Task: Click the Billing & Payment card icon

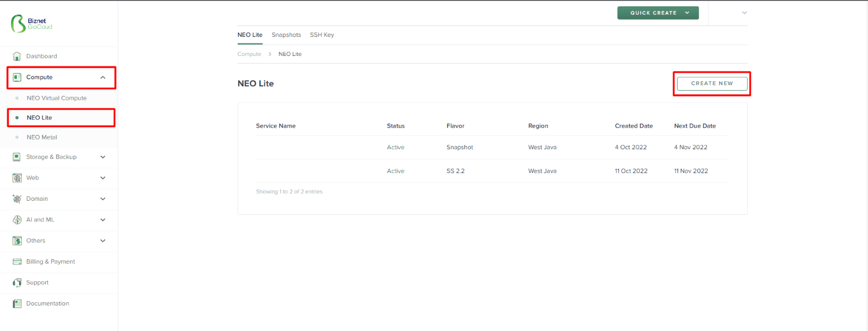Action: (17, 262)
